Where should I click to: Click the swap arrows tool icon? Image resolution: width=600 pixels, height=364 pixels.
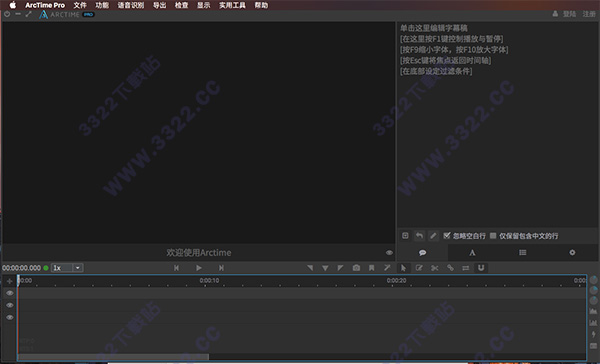(465, 268)
